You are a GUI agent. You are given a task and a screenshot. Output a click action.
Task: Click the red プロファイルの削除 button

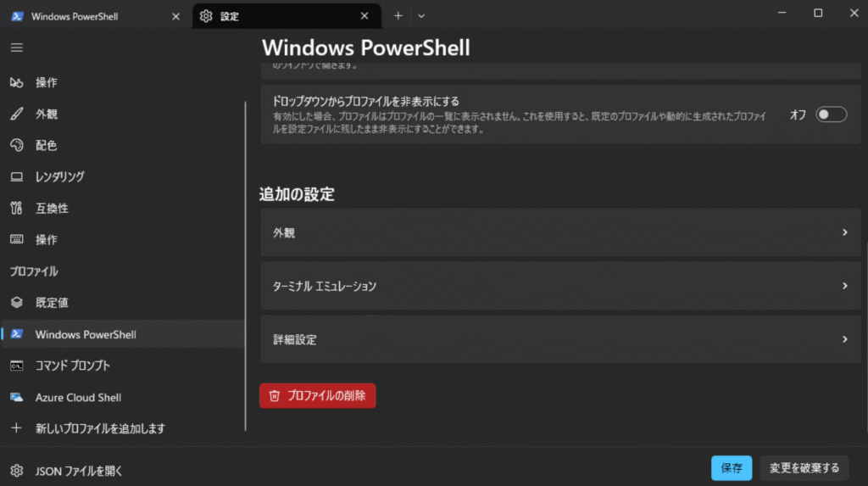click(x=317, y=395)
